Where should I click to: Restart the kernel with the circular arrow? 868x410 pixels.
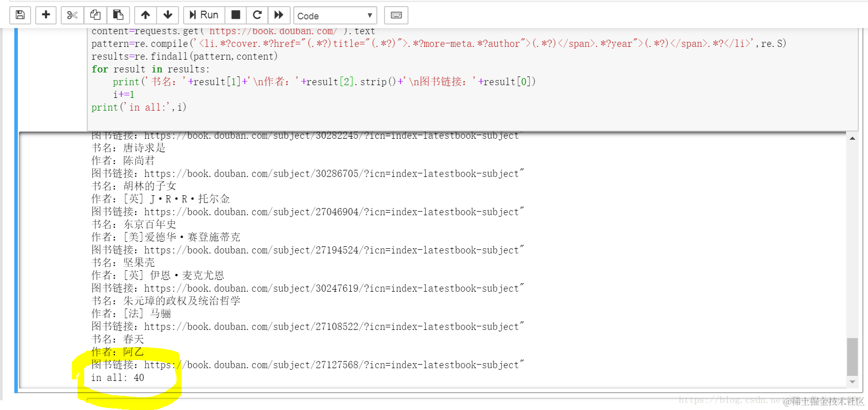258,15
